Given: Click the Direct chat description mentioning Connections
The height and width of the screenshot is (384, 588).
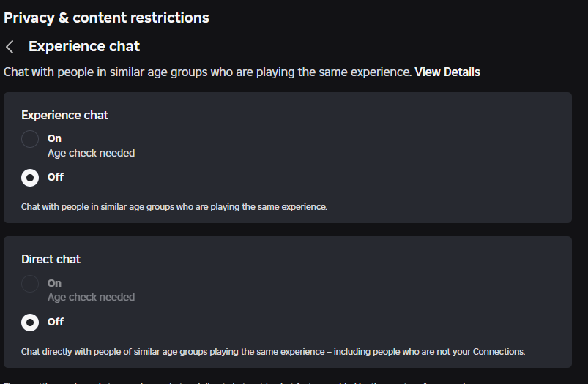Looking at the screenshot, I should pos(273,352).
